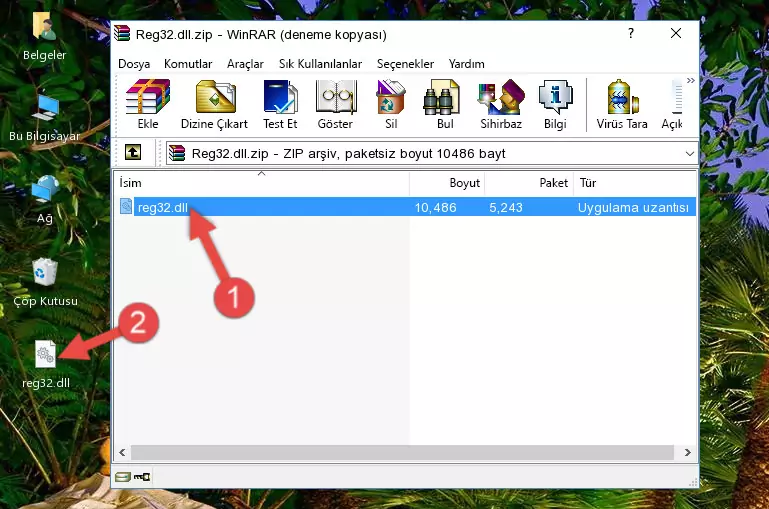Go up one folder level button

click(x=133, y=153)
